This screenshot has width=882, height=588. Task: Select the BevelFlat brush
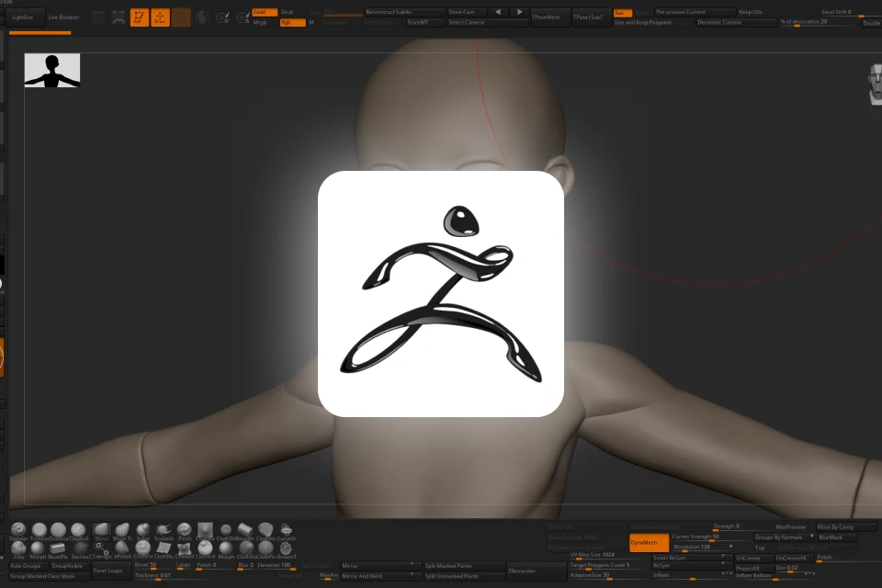click(57, 548)
